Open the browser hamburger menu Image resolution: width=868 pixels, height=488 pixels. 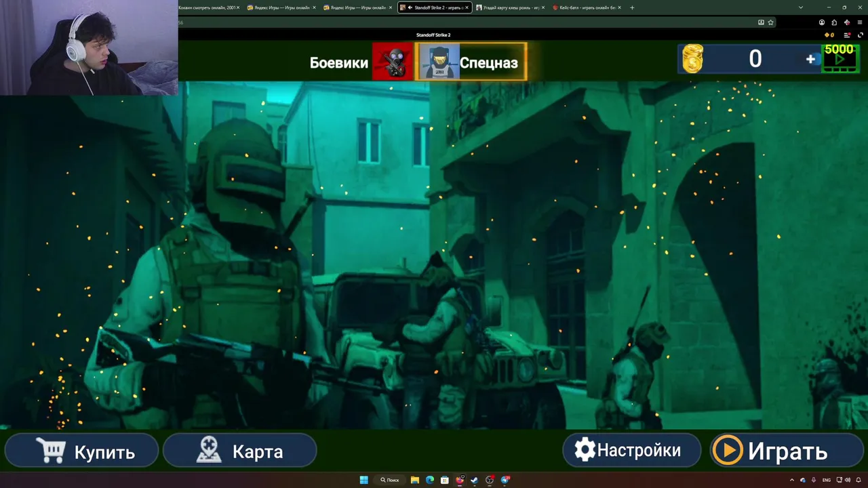point(860,22)
